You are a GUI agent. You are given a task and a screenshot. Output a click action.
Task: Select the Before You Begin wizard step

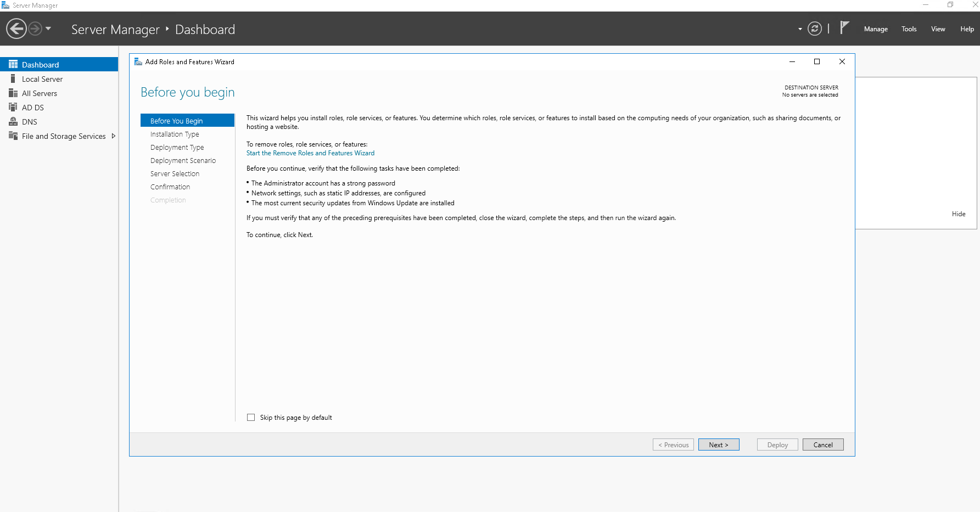click(x=187, y=121)
